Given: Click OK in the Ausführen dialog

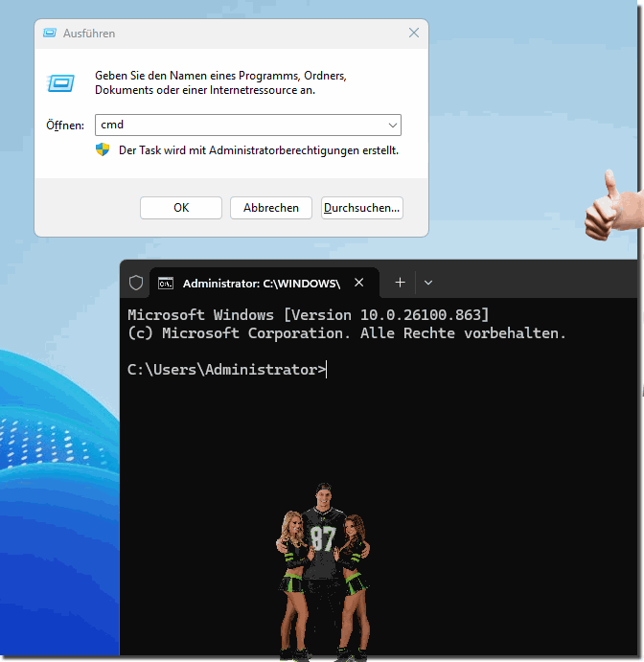Looking at the screenshot, I should point(181,208).
